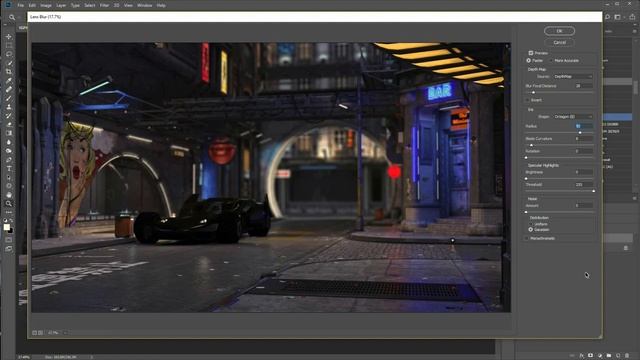
Task: Enable the Invert checkbox
Action: coord(527,100)
